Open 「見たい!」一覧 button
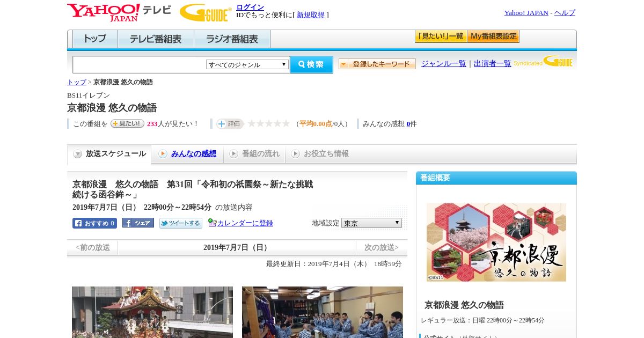644x338 pixels. tap(441, 36)
